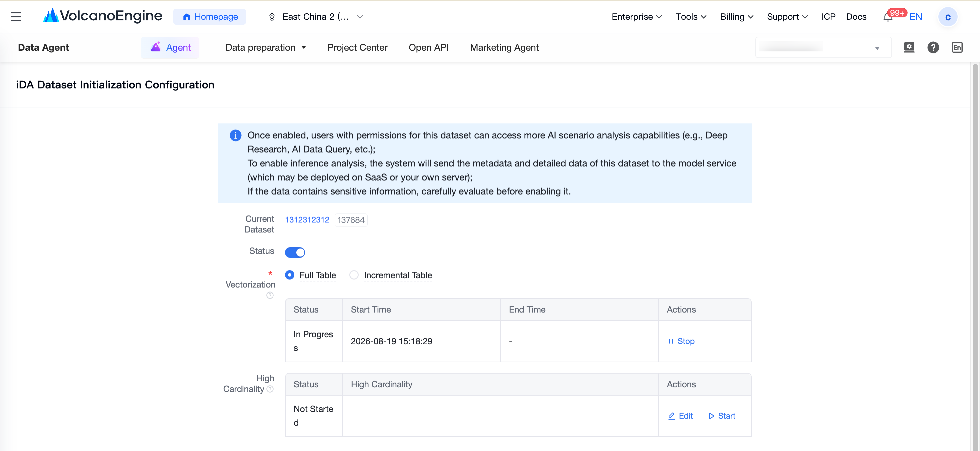Click the High Cardinality help icon
Screen dimensions: 980x451
click(x=270, y=389)
